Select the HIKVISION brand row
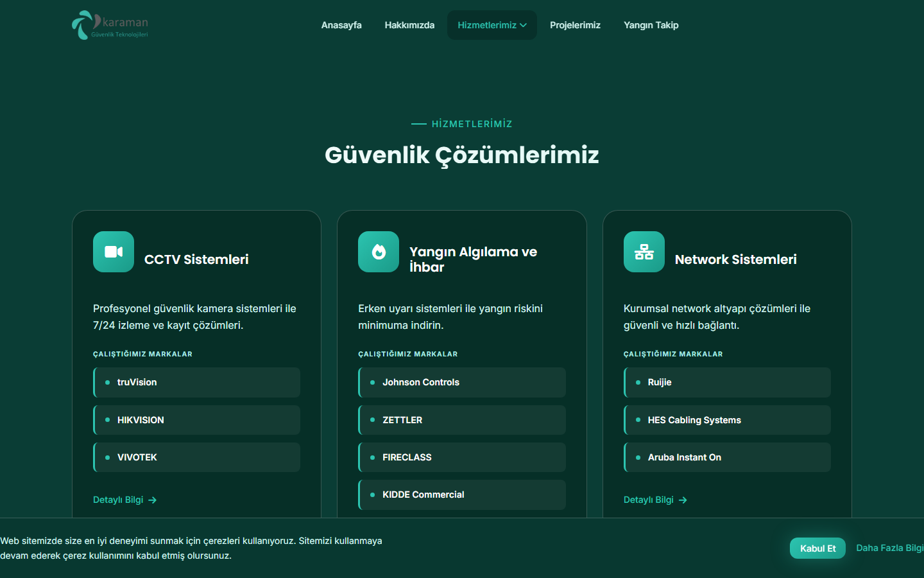924x578 pixels. 196,420
